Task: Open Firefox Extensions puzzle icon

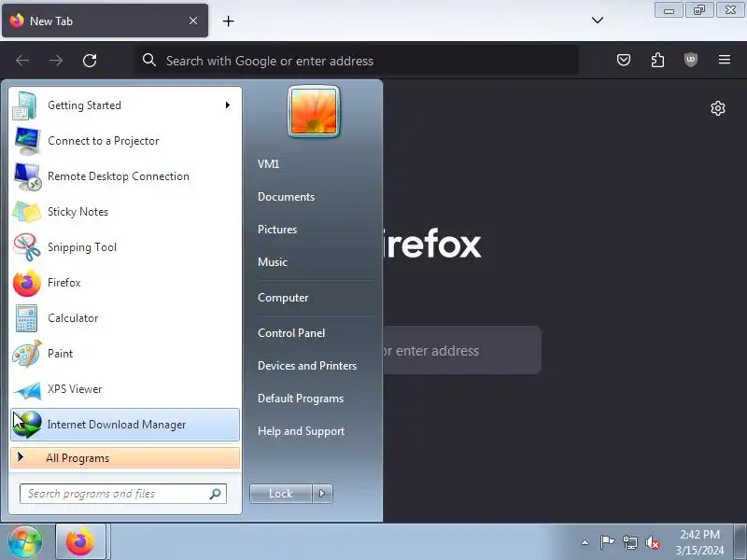Action: [657, 60]
